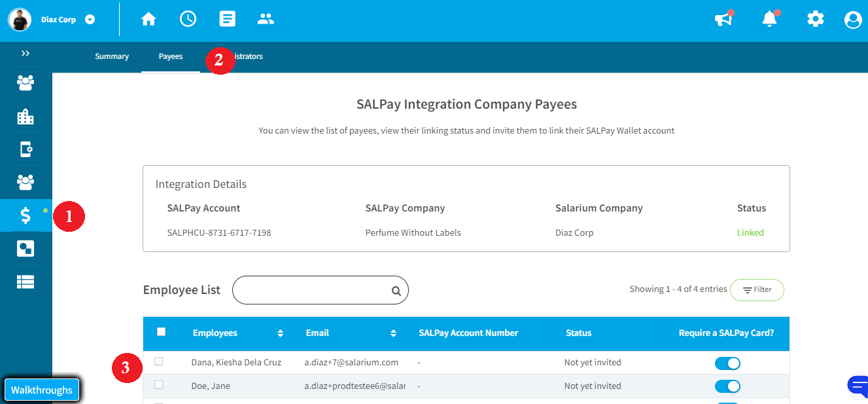Switch to the Summary tab
Image resolution: width=868 pixels, height=404 pixels.
coord(112,56)
